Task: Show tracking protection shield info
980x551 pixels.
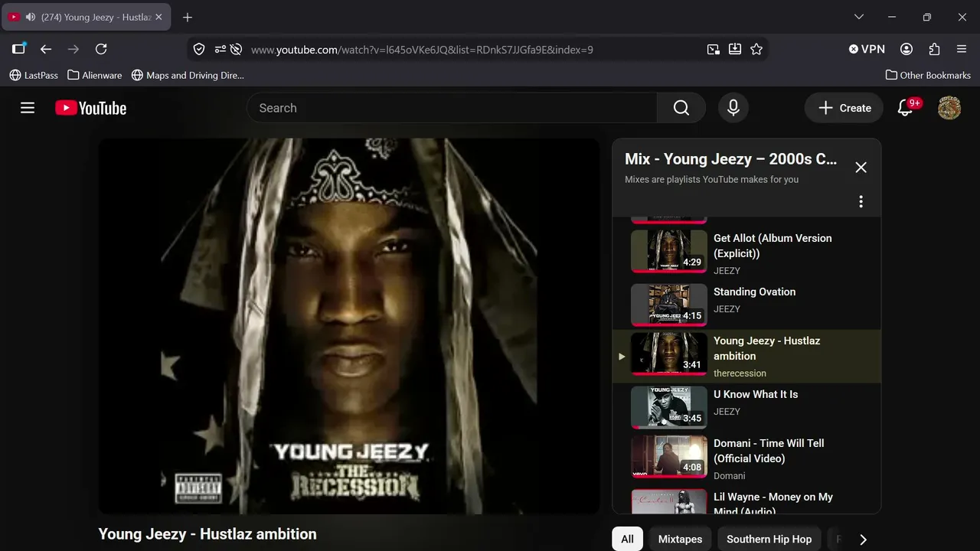Action: (x=199, y=49)
